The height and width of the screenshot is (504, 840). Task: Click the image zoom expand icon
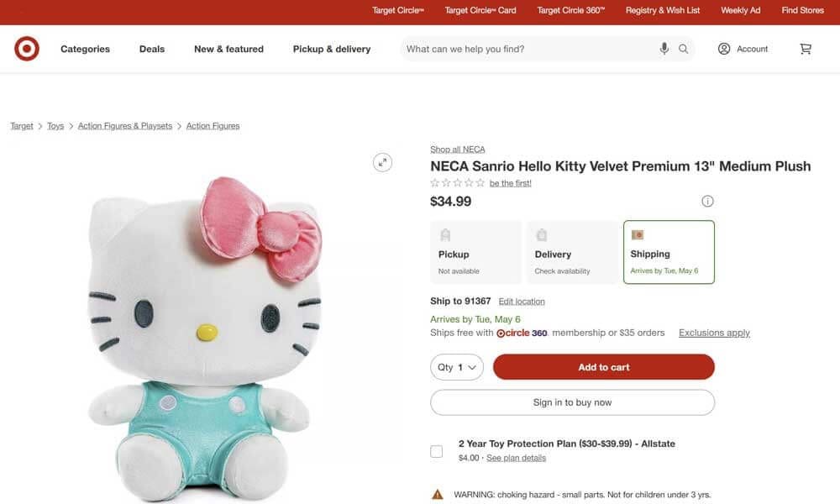[x=383, y=161]
